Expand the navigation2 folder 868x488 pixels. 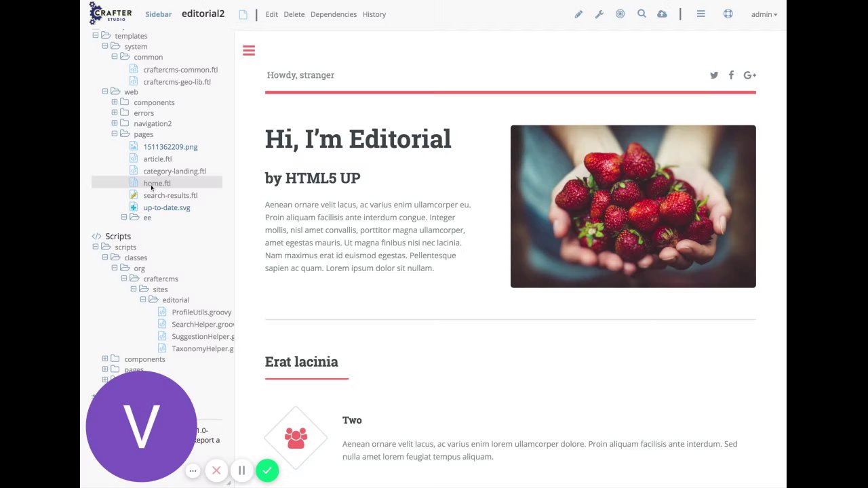115,123
